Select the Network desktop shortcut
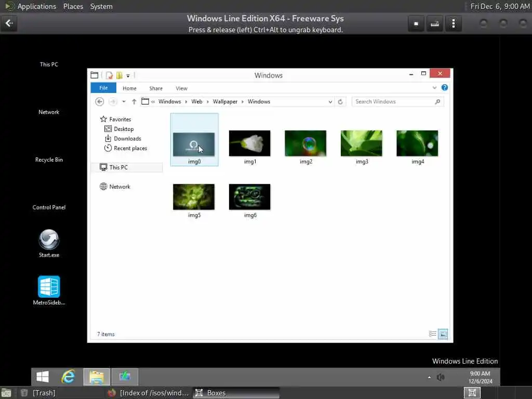The image size is (532, 399). point(49,112)
